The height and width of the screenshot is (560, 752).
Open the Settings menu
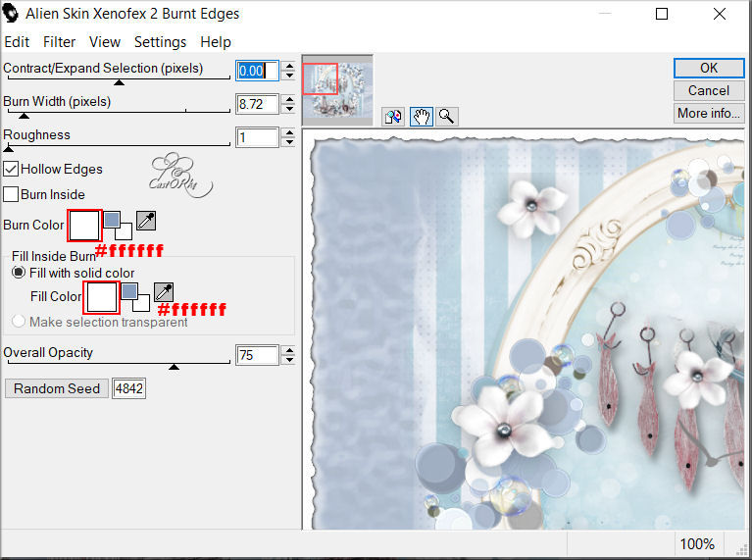[x=160, y=42]
